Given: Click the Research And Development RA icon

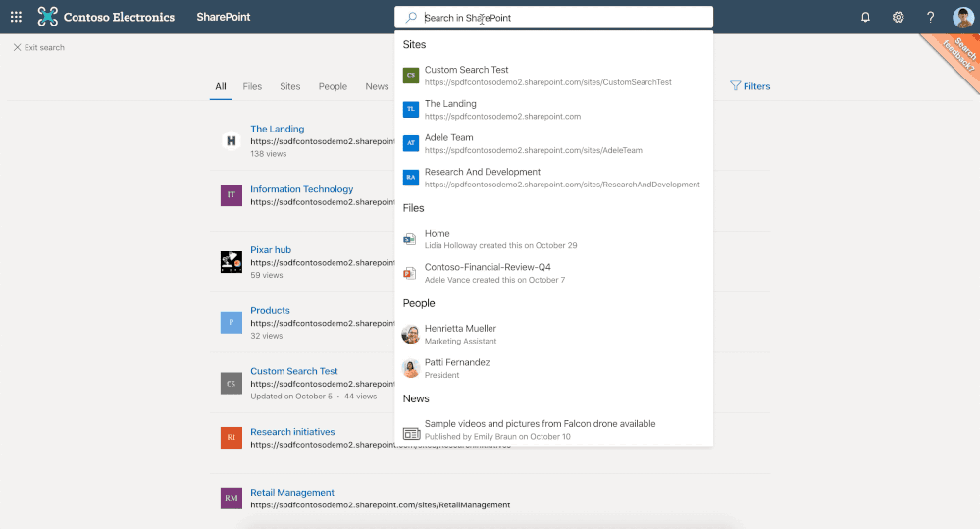Looking at the screenshot, I should [411, 178].
